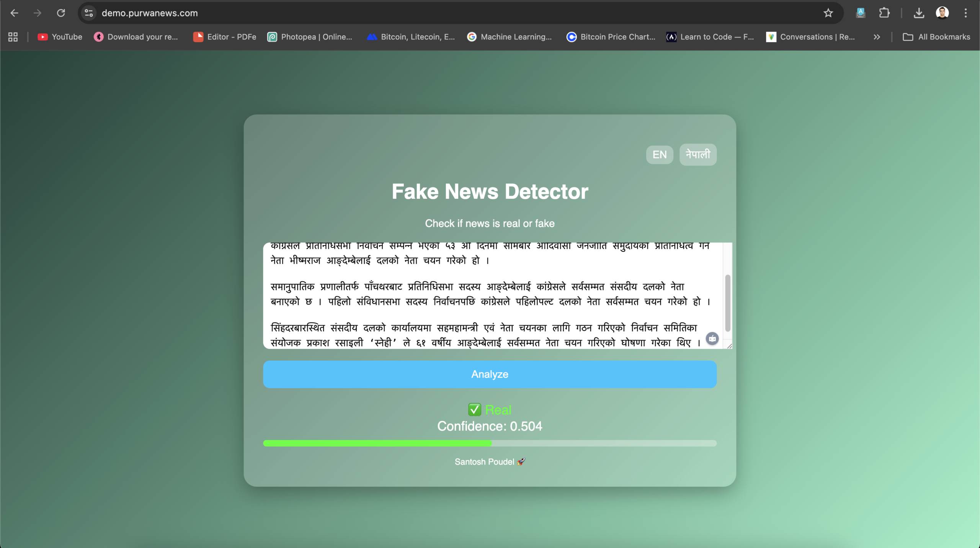
Task: Click the 'Confidence: 0.504' text
Action: tap(490, 426)
